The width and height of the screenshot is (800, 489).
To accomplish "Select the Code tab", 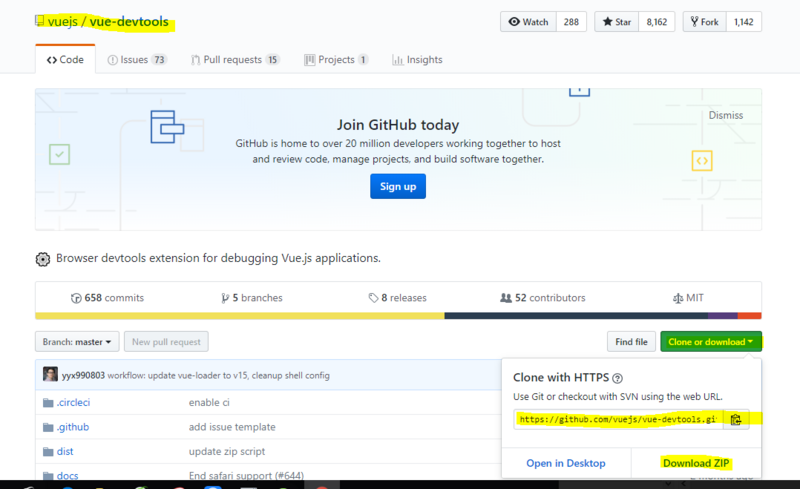I will point(65,59).
